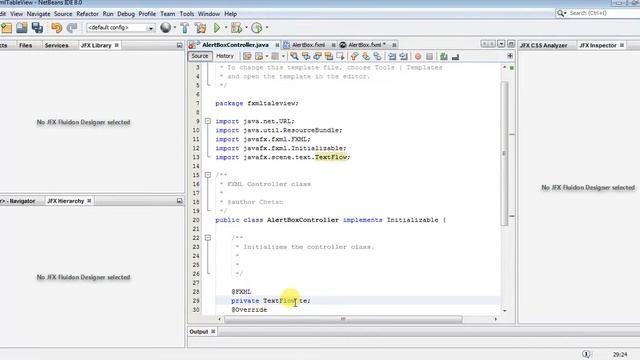Redo the last undone edit
The width and height of the screenshot is (640, 360).
(72, 28)
